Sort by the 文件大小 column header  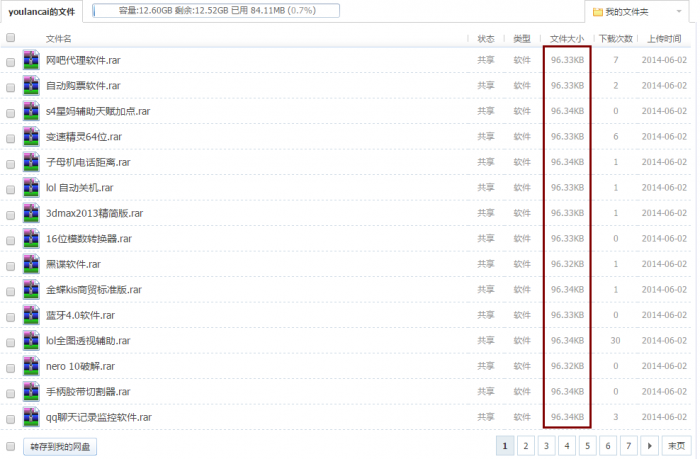[567, 39]
